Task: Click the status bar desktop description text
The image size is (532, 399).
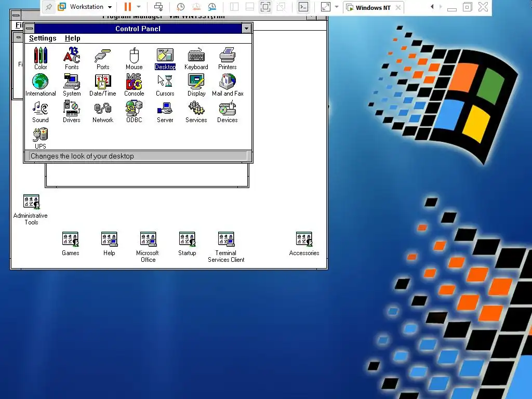Action: [82, 156]
